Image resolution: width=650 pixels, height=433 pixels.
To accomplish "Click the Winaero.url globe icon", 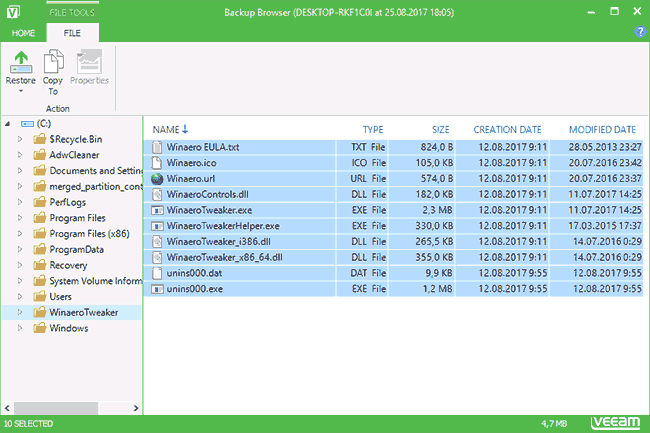I will point(157,179).
